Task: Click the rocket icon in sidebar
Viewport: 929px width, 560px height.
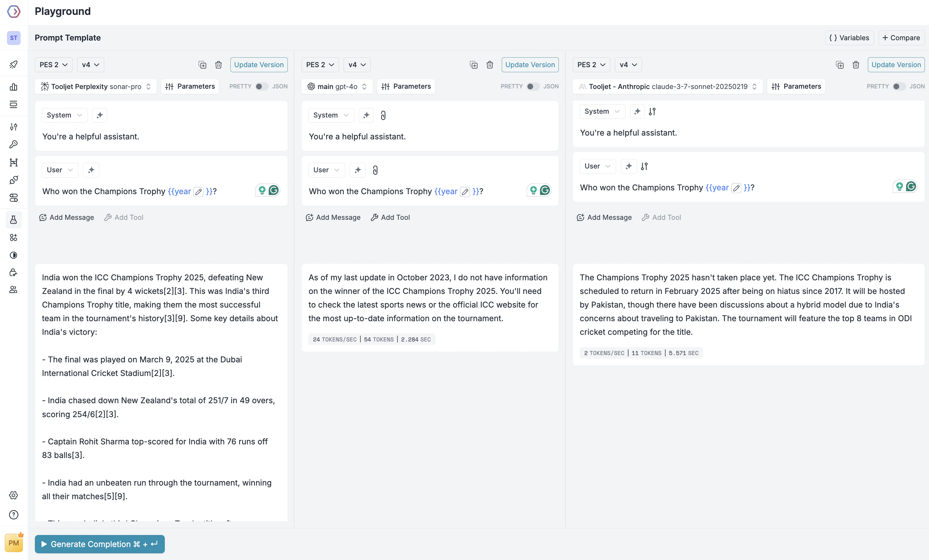Action: point(14,64)
